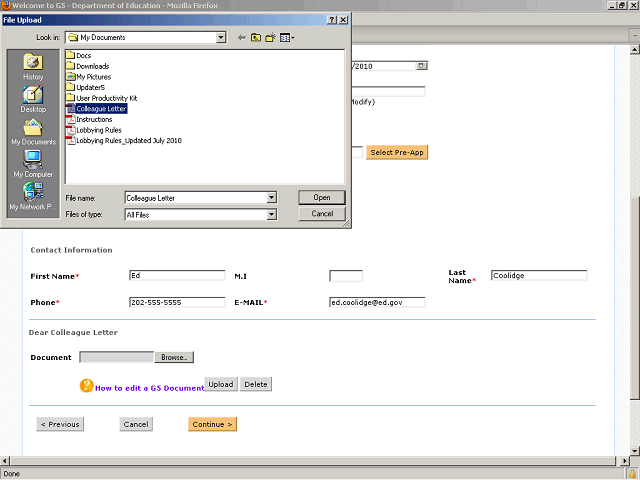Click the File name text box
The width and height of the screenshot is (640, 480).
[196, 198]
